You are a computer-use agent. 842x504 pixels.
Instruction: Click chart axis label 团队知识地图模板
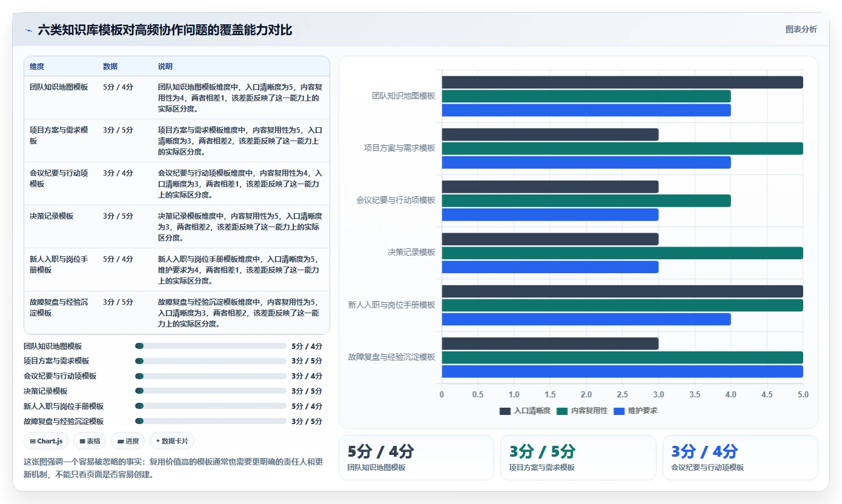tap(403, 96)
